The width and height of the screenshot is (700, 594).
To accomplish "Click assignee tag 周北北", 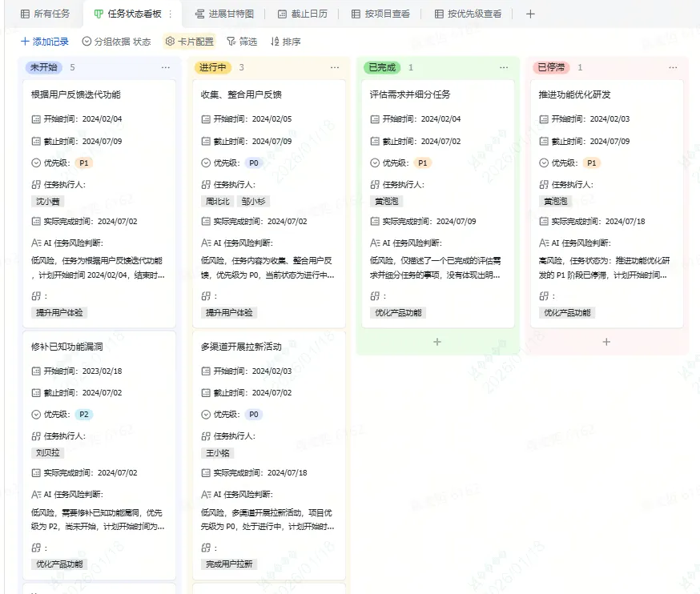I will point(217,201).
